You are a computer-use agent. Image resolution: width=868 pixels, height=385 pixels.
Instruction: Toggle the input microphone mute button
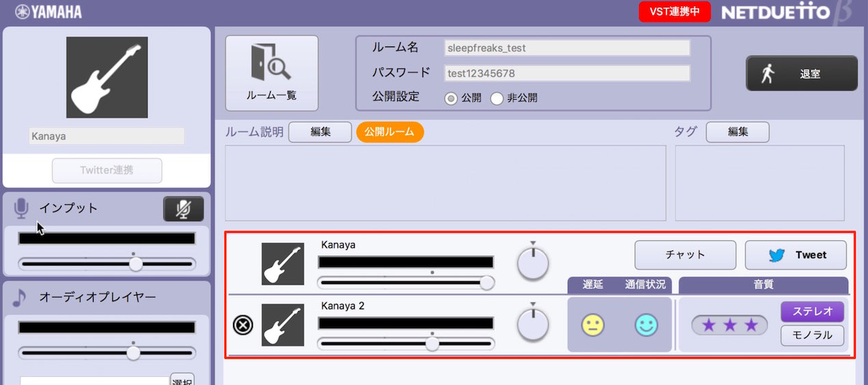pyautogui.click(x=183, y=209)
